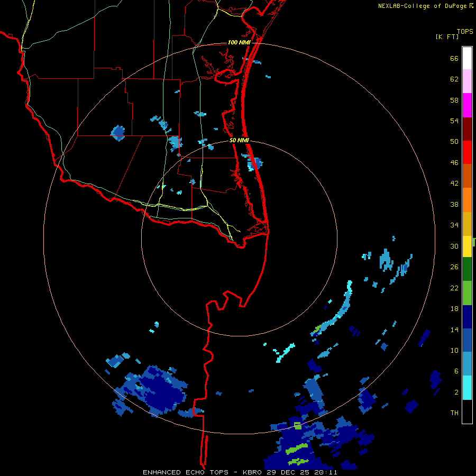
Task: Click the scale value "42"
Action: [x=454, y=184]
